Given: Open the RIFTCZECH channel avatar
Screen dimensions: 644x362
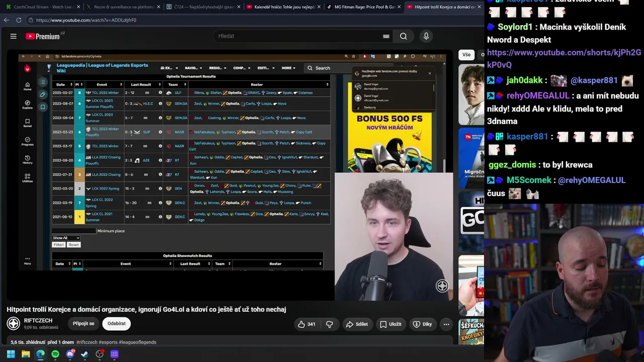Looking at the screenshot, I should coord(14,324).
